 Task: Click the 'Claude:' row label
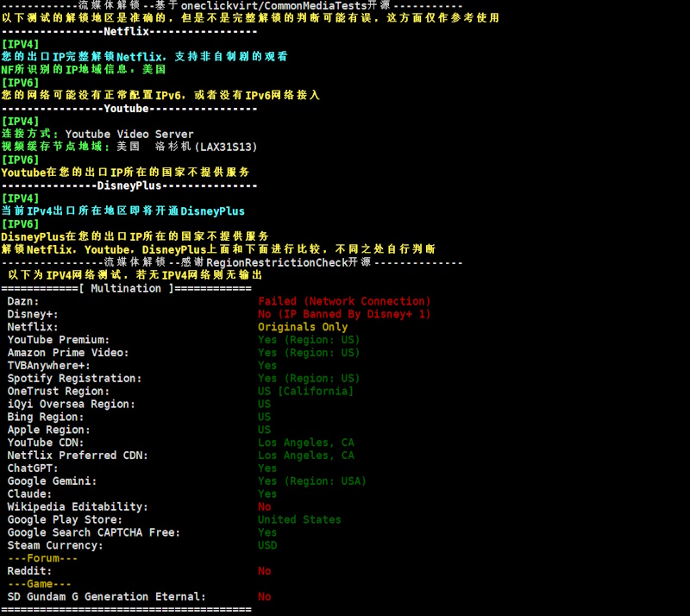(x=29, y=494)
